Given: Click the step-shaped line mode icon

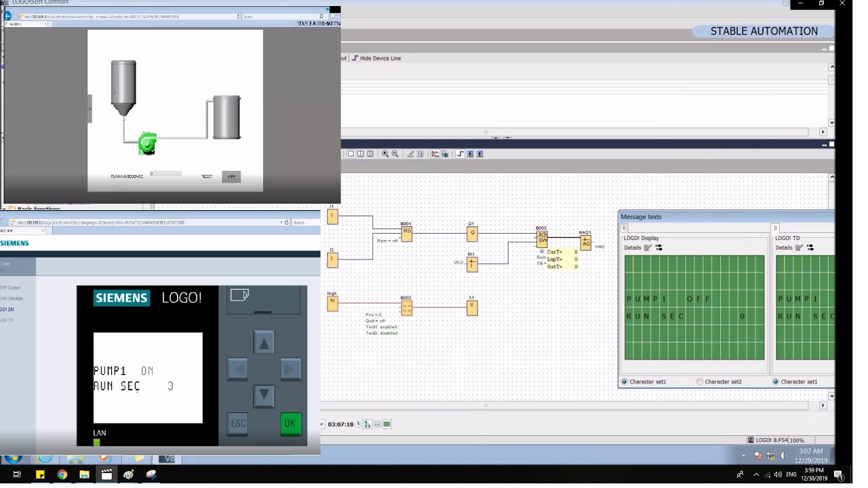Looking at the screenshot, I should [x=460, y=154].
